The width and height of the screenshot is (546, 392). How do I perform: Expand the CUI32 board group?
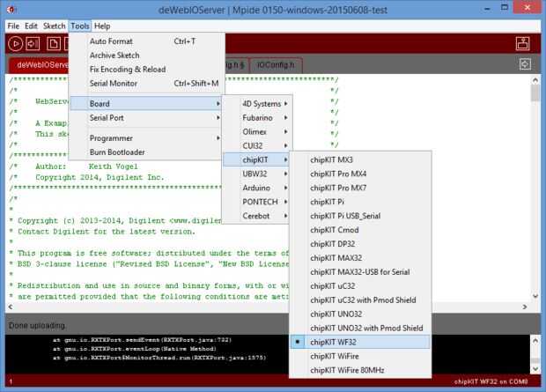tap(256, 145)
